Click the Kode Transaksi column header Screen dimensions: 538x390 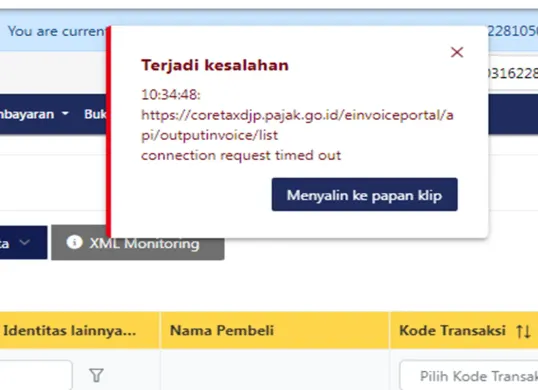464,330
